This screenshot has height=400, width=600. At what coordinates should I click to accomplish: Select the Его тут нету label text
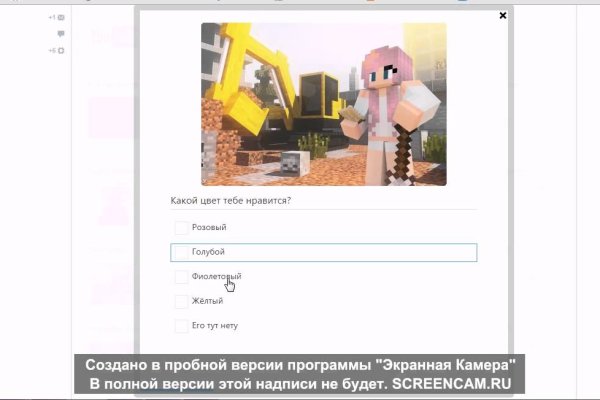coord(214,325)
